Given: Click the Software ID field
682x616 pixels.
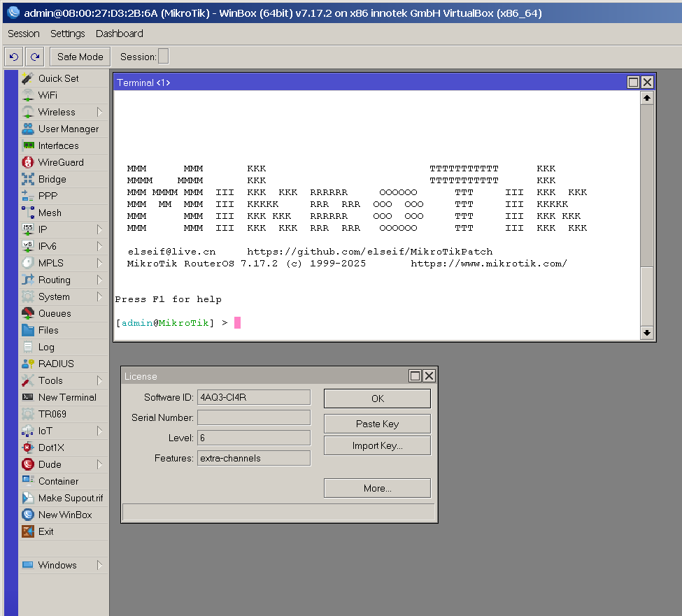Looking at the screenshot, I should 253,398.
